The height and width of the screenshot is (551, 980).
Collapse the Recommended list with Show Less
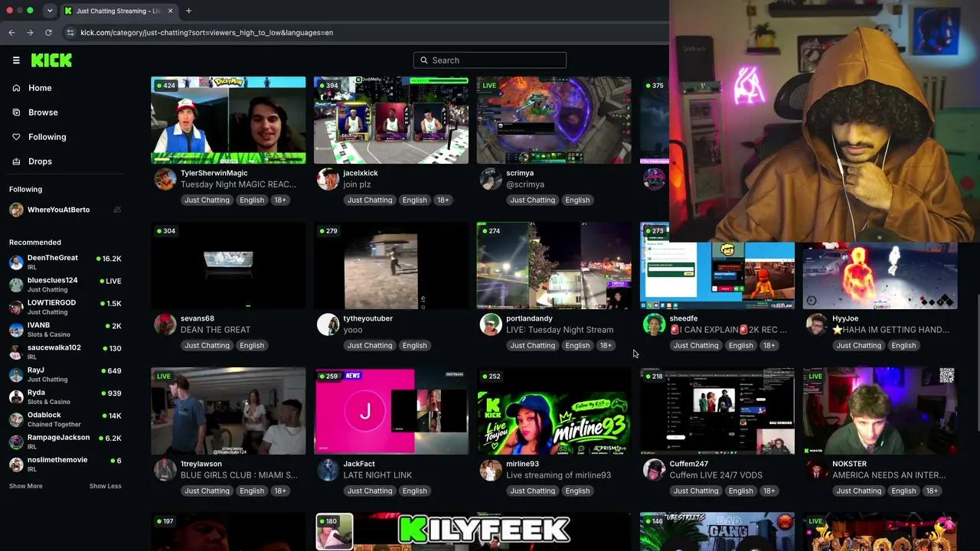(x=105, y=486)
